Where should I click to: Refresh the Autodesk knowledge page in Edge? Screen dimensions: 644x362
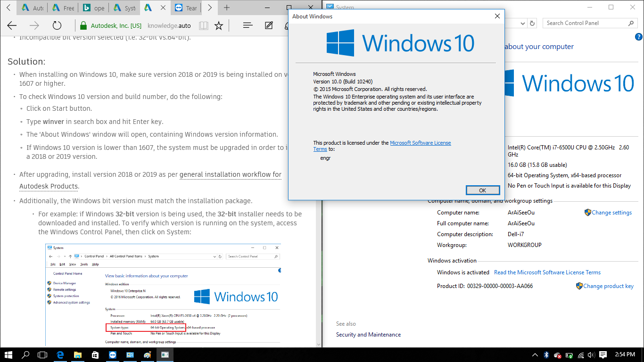tap(57, 25)
